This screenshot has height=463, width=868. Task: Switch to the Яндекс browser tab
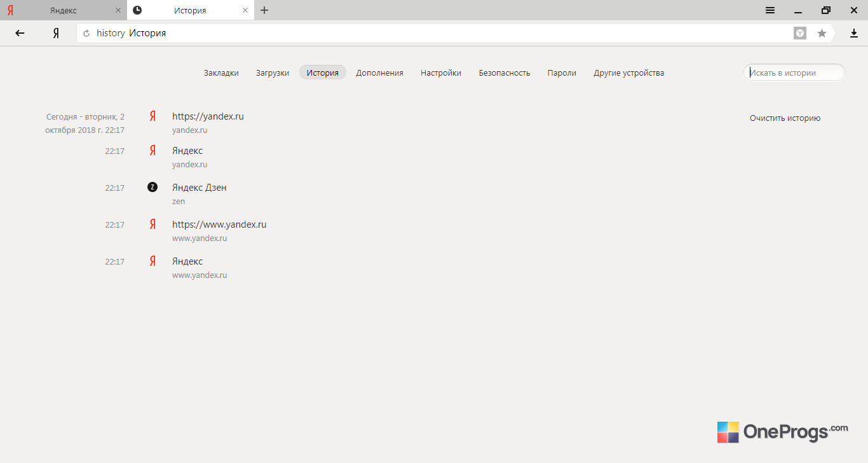pyautogui.click(x=64, y=10)
